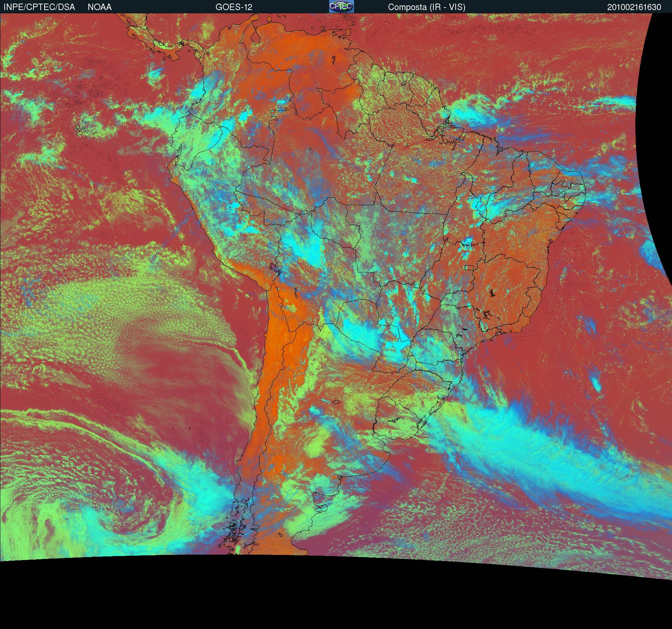The height and width of the screenshot is (629, 672).
Task: Click the NOAA label in the header
Action: coord(100,7)
